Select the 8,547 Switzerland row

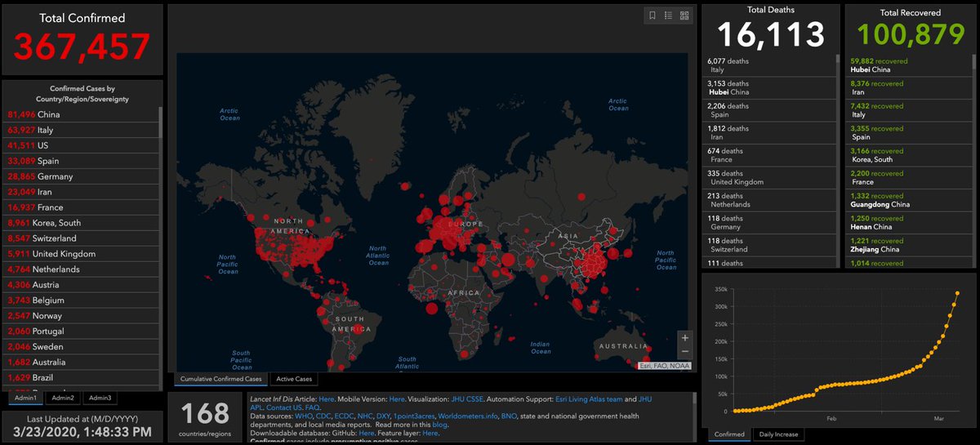pyautogui.click(x=81, y=238)
